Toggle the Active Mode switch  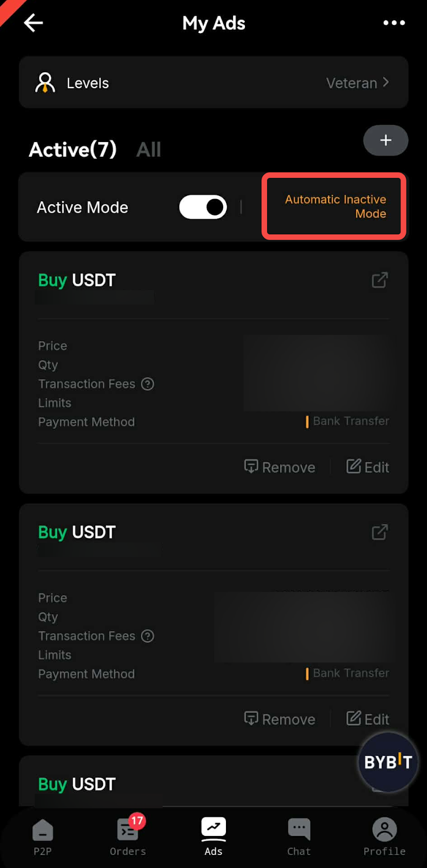203,207
